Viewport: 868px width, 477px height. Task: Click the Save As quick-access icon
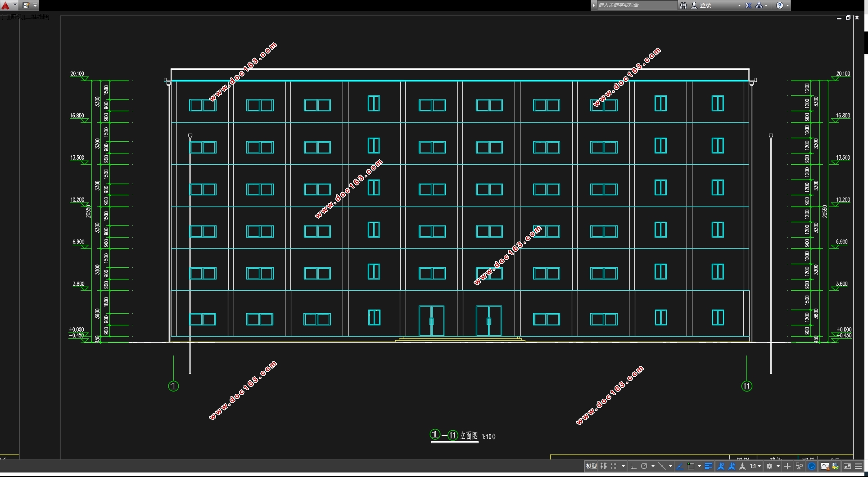(x=26, y=5)
